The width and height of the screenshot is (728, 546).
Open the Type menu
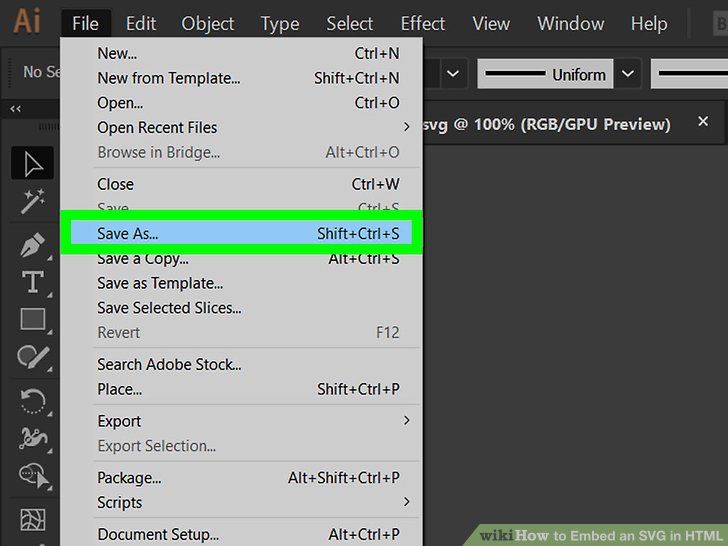click(280, 23)
